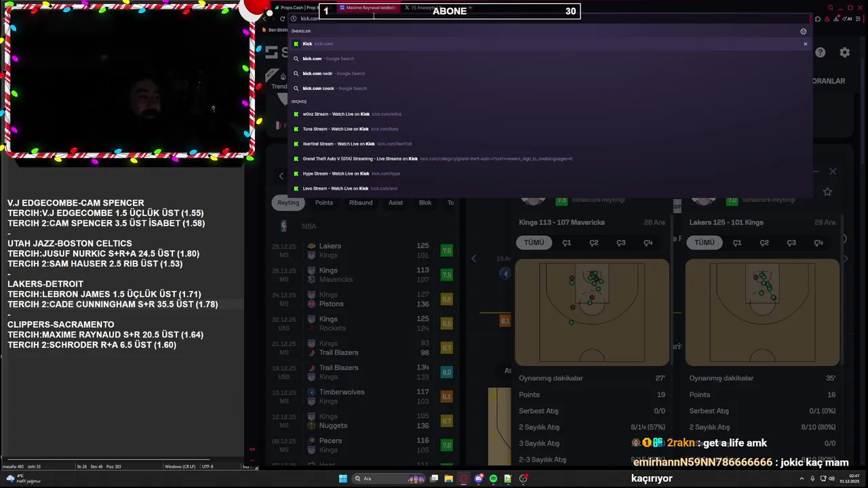
Task: Select the Blok stat filter
Action: click(425, 203)
